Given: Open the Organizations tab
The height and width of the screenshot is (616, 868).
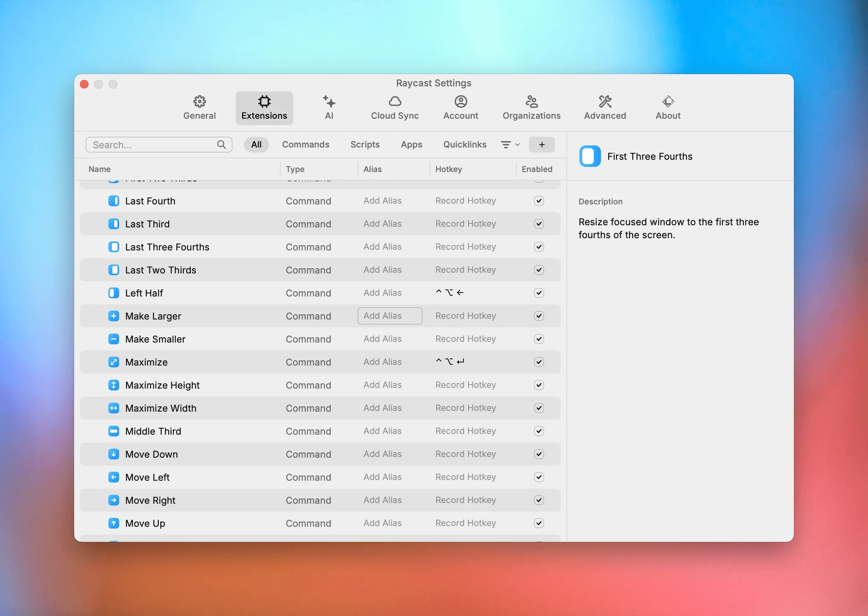Looking at the screenshot, I should [x=531, y=108].
